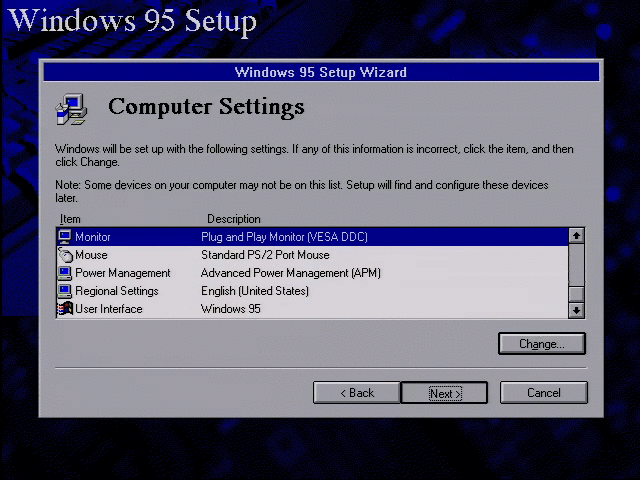This screenshot has height=480, width=640.
Task: Open the Change... dialog button
Action: pyautogui.click(x=542, y=344)
